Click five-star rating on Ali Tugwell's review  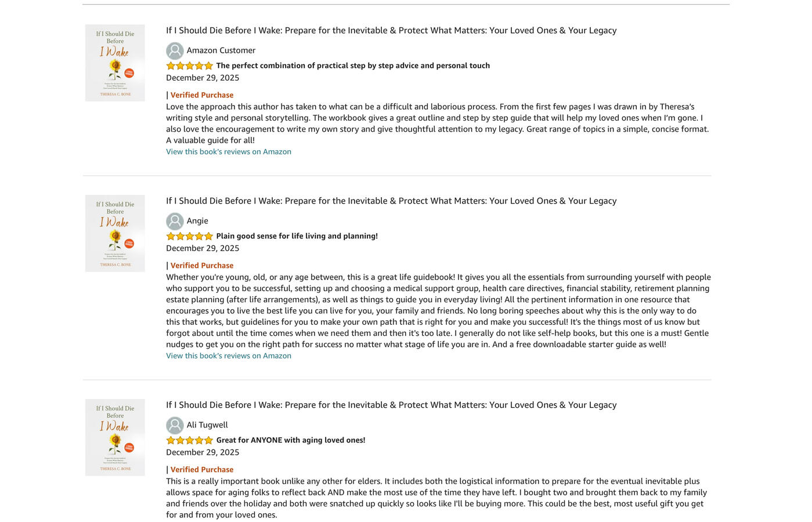click(189, 441)
